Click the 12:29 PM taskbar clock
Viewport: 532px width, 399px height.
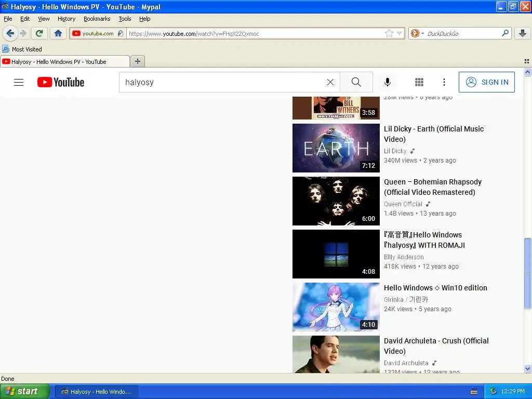[x=513, y=391]
